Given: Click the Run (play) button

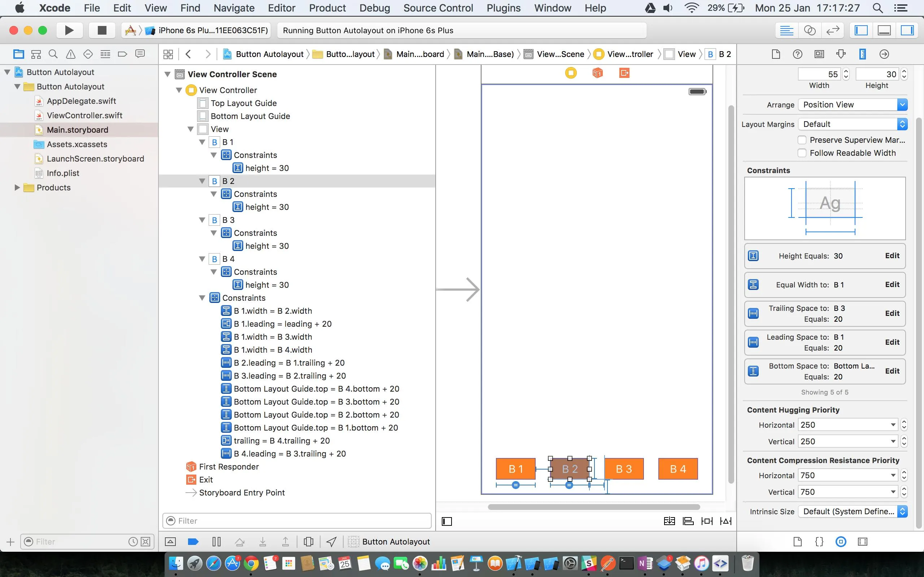Looking at the screenshot, I should pos(69,30).
